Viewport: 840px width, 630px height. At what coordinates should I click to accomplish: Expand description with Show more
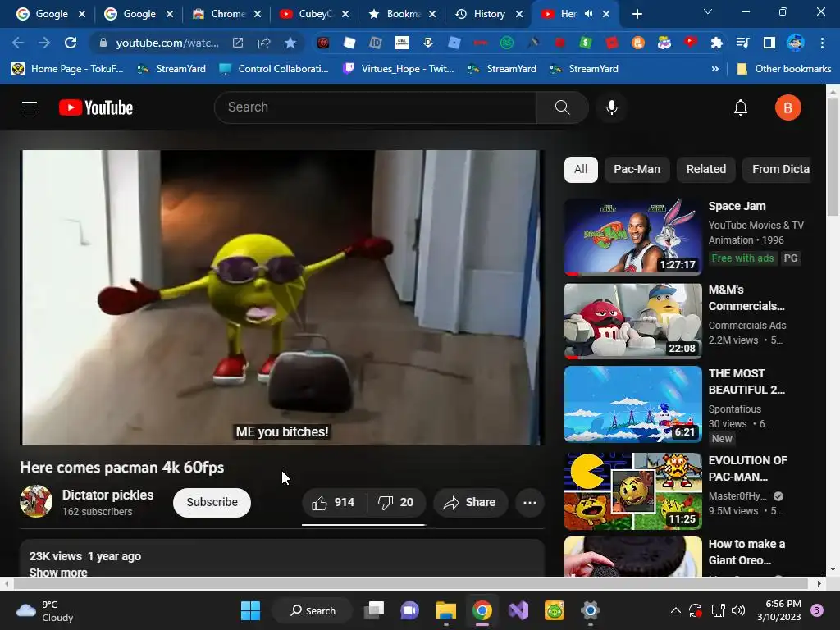coord(58,572)
